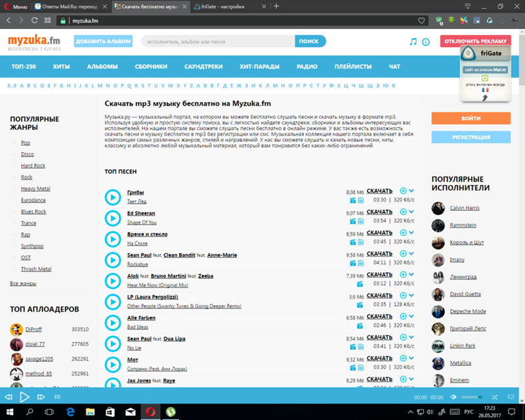
Task: Expand options chevron for Время и стекло track
Action: 411,232
